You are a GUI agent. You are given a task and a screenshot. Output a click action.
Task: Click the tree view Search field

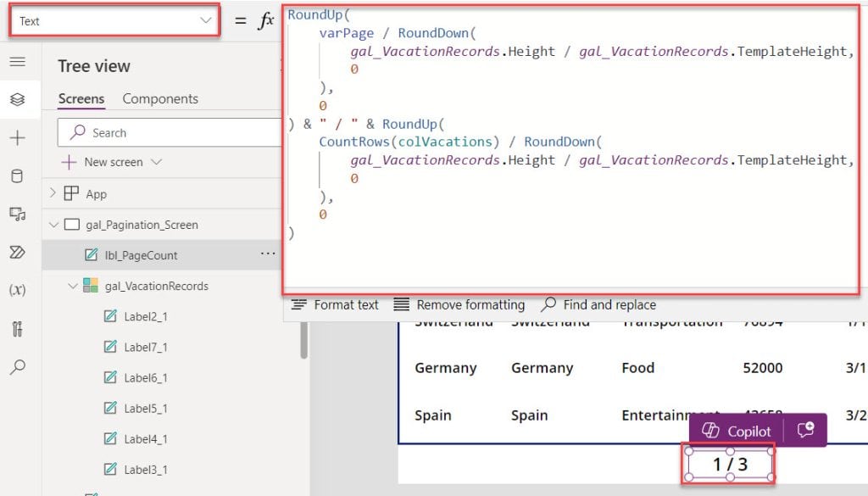coord(170,133)
